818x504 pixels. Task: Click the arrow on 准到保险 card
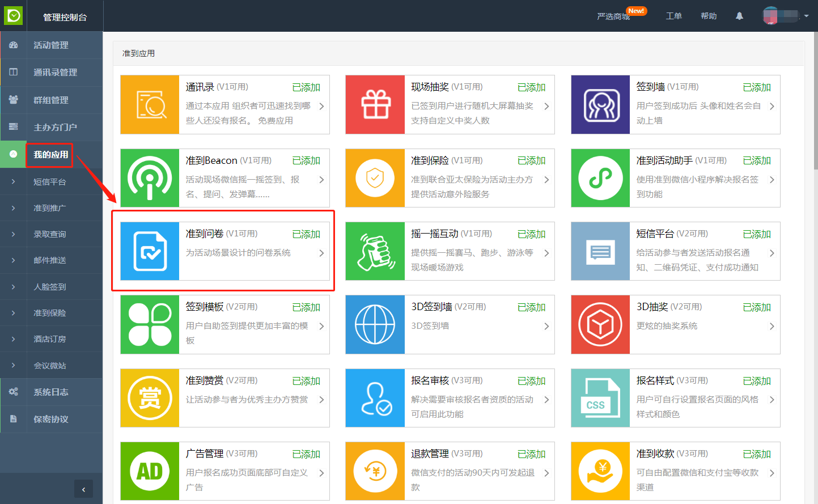(546, 180)
